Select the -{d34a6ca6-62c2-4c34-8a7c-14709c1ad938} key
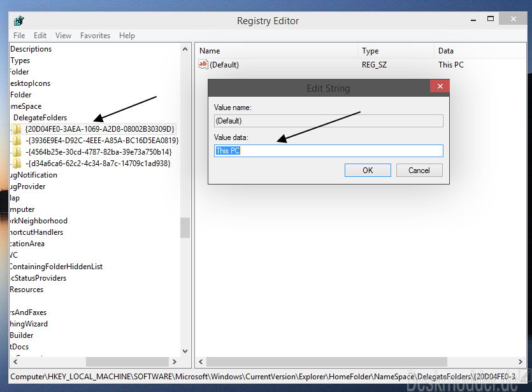 click(98, 164)
